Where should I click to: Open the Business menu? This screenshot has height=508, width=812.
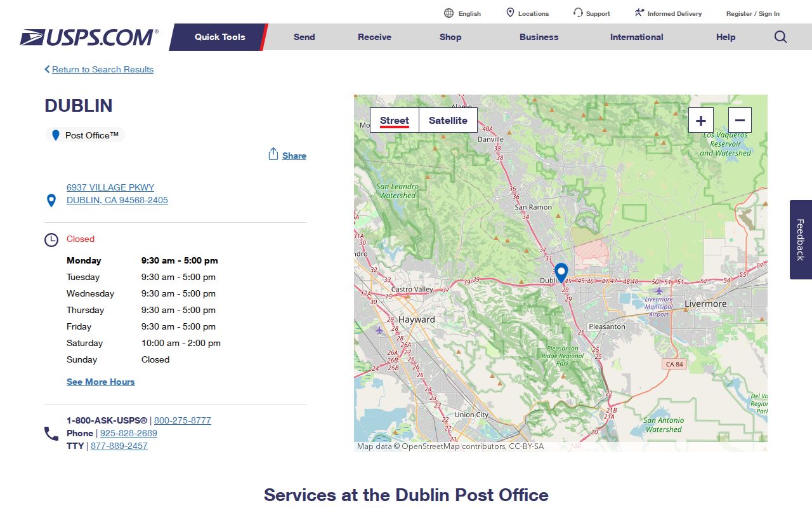tap(539, 37)
